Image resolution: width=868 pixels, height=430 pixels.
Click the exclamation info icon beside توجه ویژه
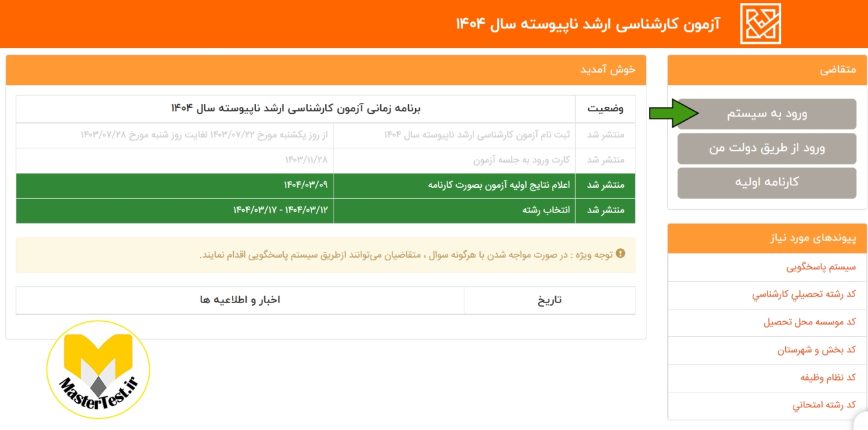click(621, 254)
